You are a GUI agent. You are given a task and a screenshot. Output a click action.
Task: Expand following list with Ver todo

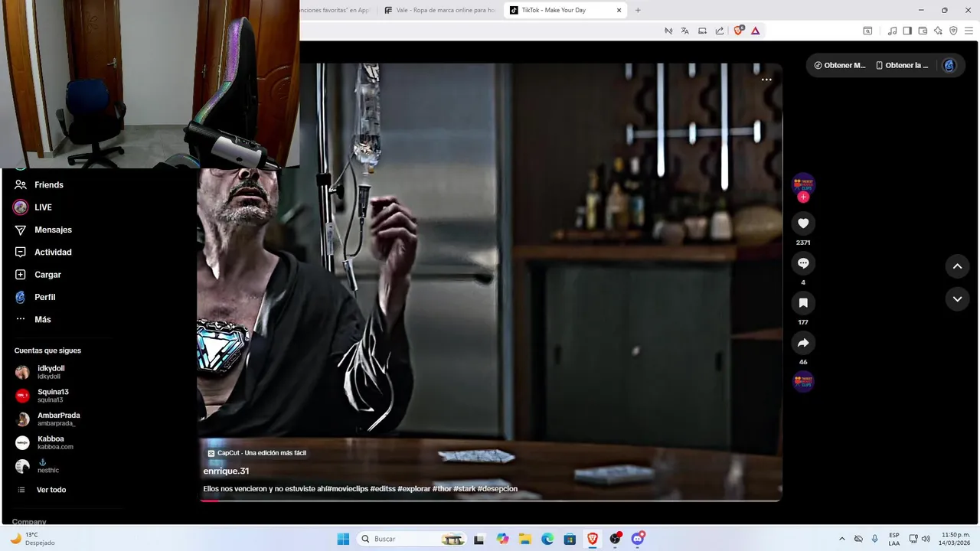point(42,490)
